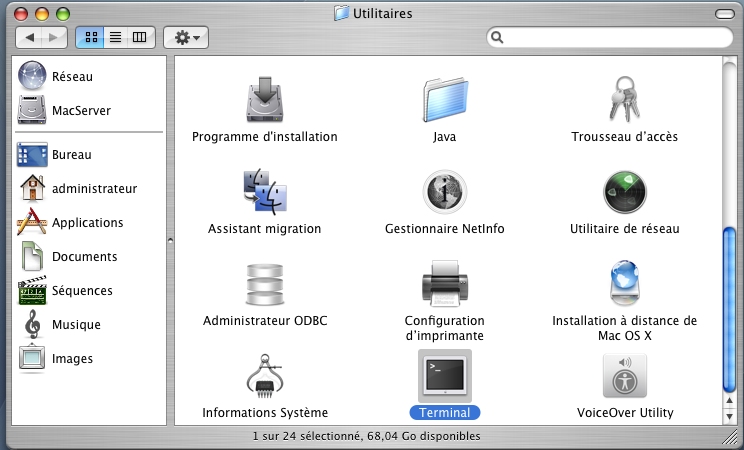The width and height of the screenshot is (744, 450).
Task: Click the Java name label
Action: click(445, 137)
